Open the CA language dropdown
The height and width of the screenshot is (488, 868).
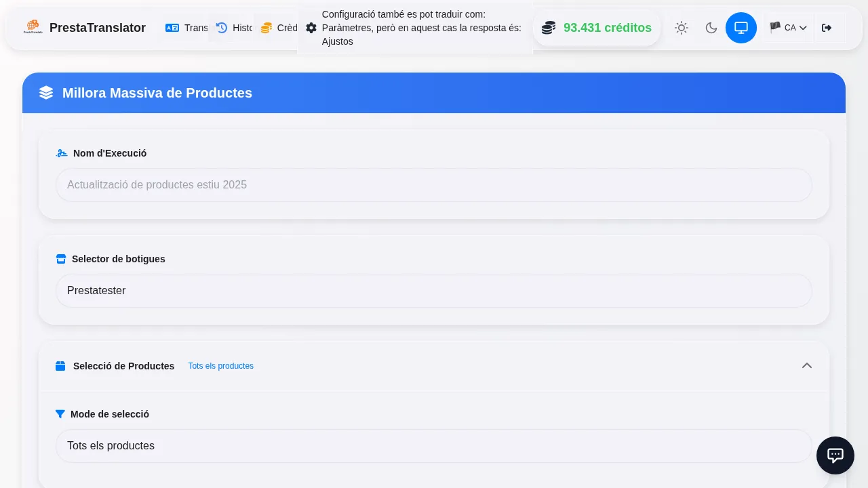click(789, 28)
